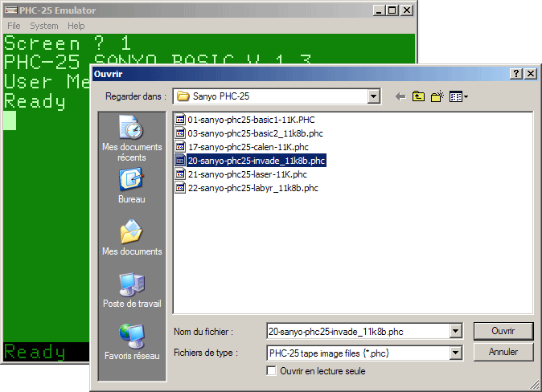
Task: Select file 01-sanyo-phc25-basic1-11K.PHC
Action: click(x=249, y=120)
